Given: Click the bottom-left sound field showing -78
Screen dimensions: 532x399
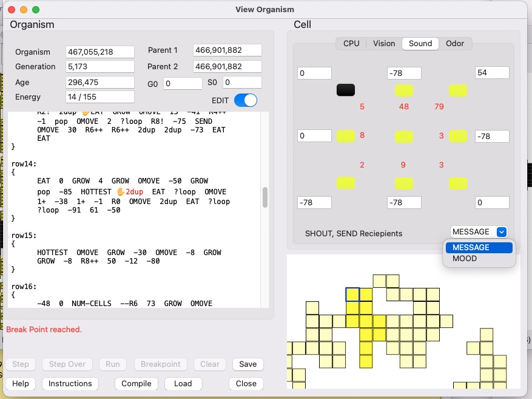Looking at the screenshot, I should tap(314, 202).
